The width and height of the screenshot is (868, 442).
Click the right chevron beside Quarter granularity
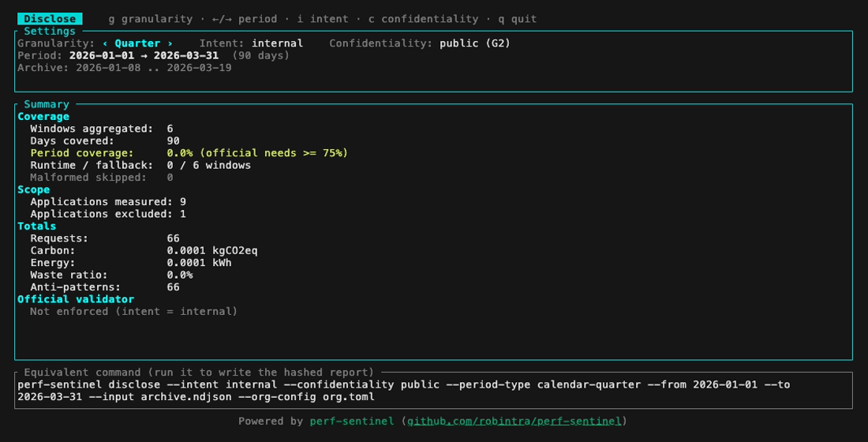[x=170, y=43]
